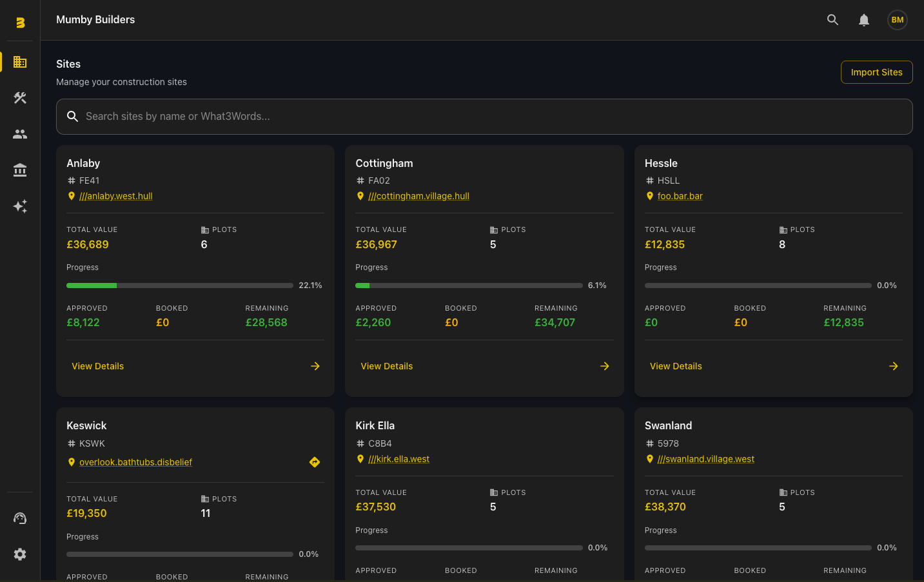Open the AI sparkles sidebar icon

coord(20,206)
